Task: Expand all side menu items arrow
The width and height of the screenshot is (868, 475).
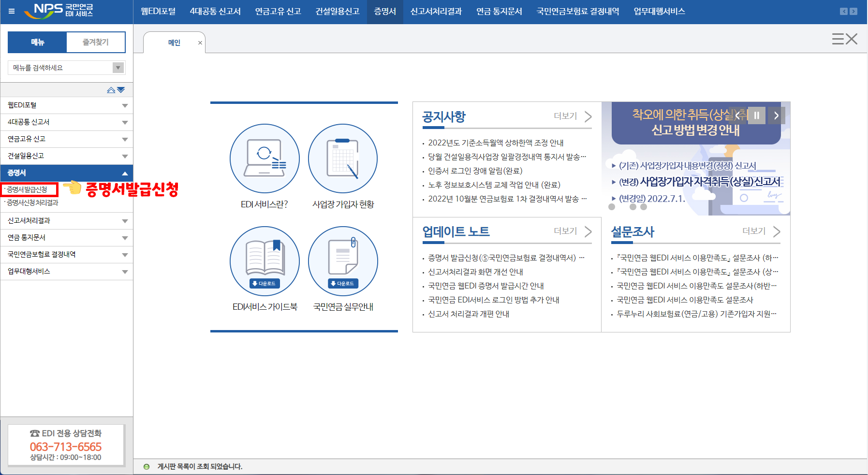Action: tap(121, 90)
